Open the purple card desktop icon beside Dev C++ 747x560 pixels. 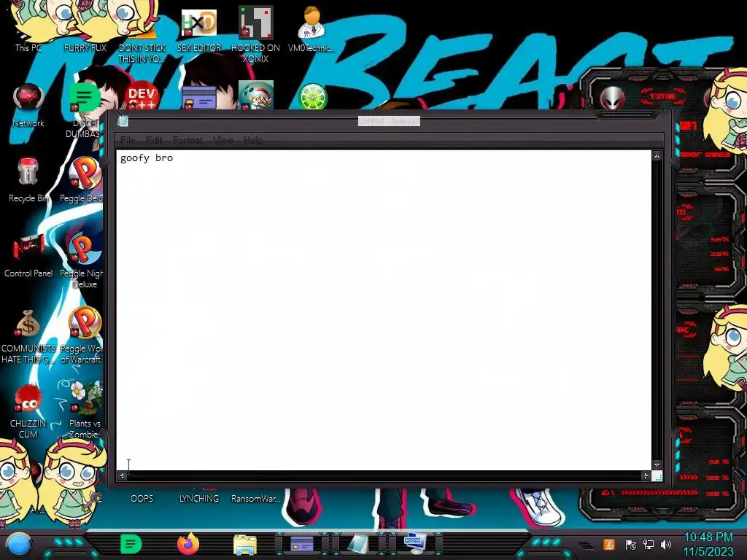click(x=198, y=98)
